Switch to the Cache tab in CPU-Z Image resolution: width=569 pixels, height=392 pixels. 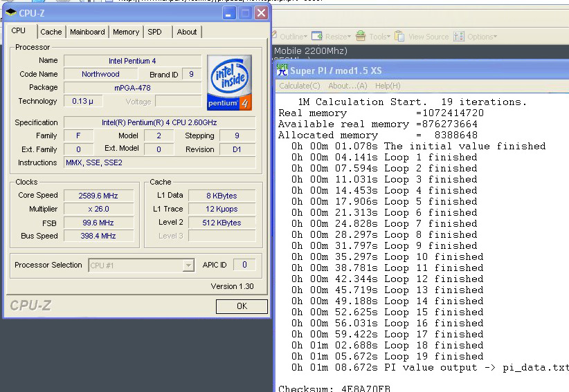point(51,32)
